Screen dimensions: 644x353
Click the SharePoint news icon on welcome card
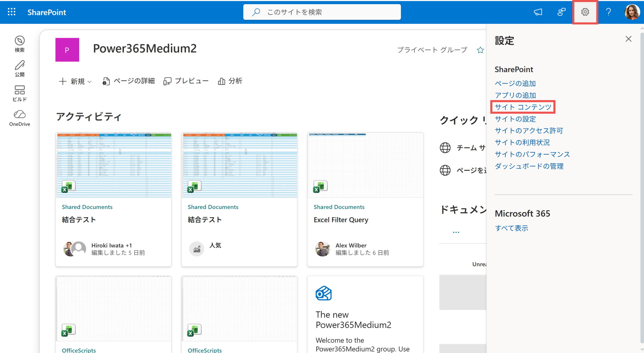324,293
